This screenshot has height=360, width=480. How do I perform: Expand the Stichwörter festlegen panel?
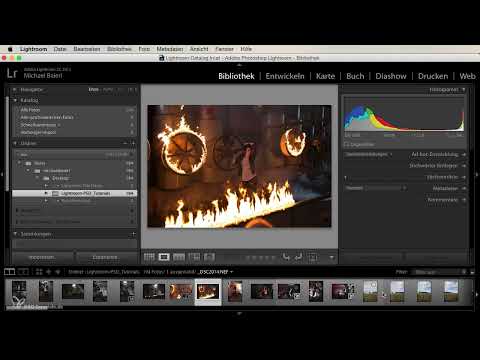[x=464, y=166]
